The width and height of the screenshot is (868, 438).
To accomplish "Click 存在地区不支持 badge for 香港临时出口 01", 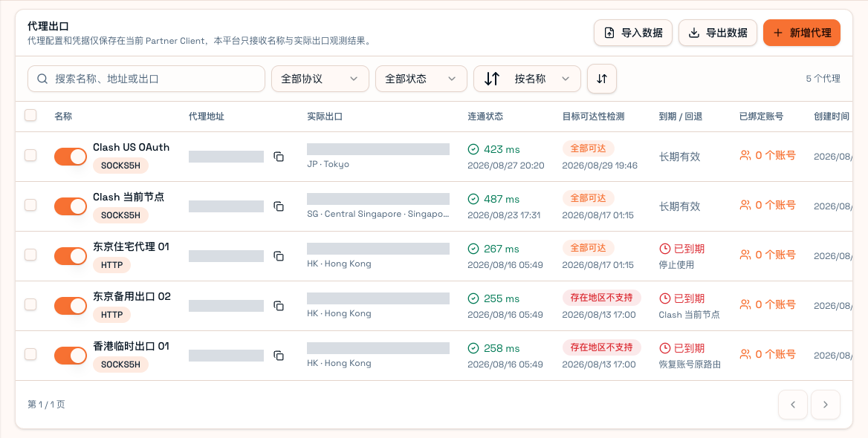I will point(602,347).
